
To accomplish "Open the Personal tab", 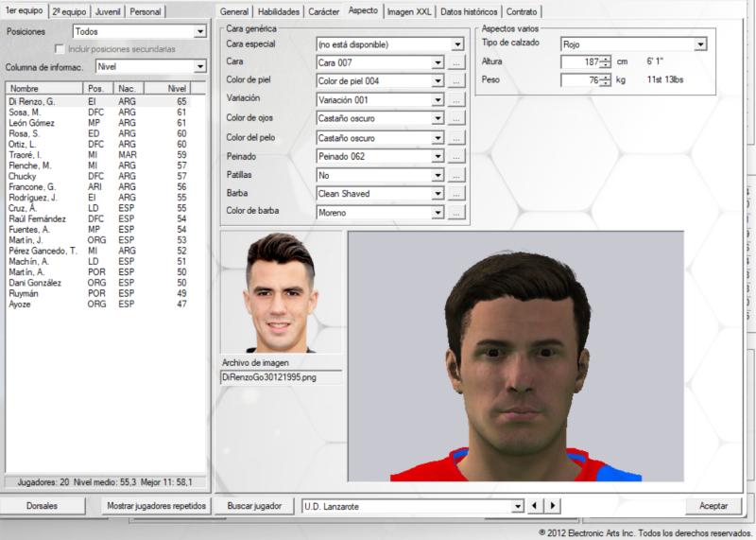I will pos(146,11).
